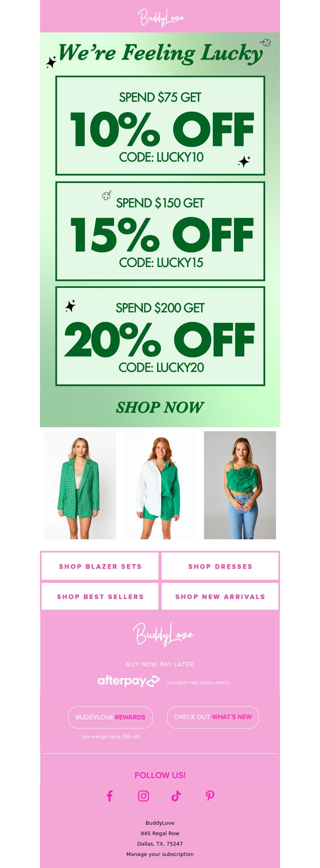Click the BuddyLove logo in the footer
320x868 pixels.
(163, 635)
